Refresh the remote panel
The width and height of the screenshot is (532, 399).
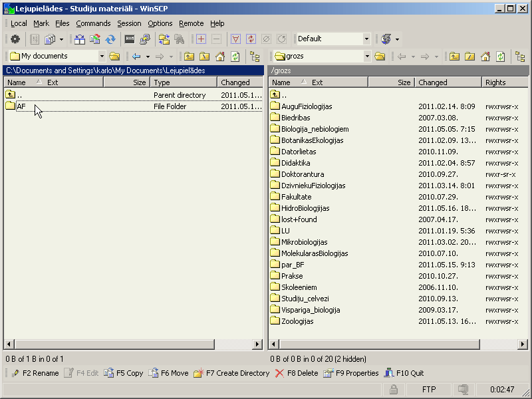click(501, 57)
